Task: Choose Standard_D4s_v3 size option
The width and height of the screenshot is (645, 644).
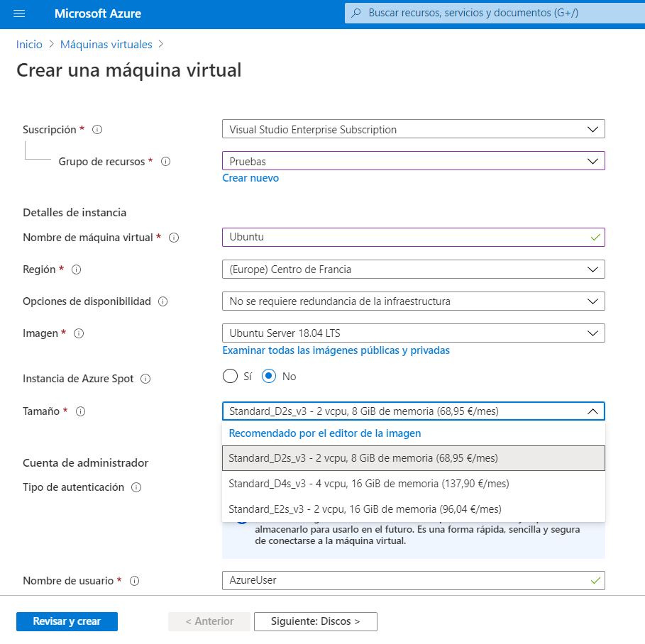Action: [x=414, y=484]
